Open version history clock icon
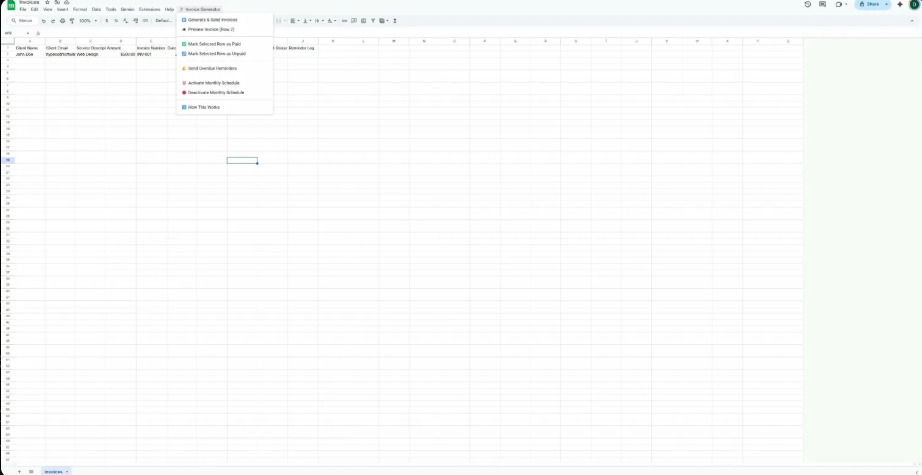The image size is (922, 475). click(x=807, y=4)
